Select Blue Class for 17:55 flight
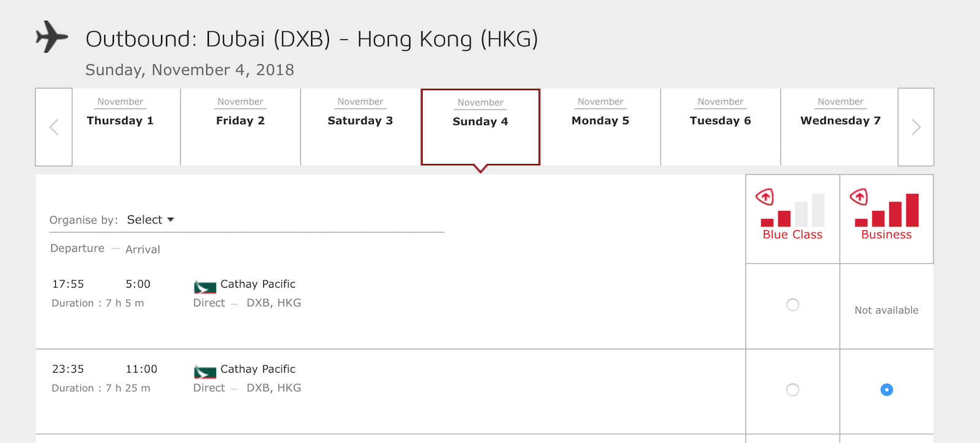 tap(793, 305)
